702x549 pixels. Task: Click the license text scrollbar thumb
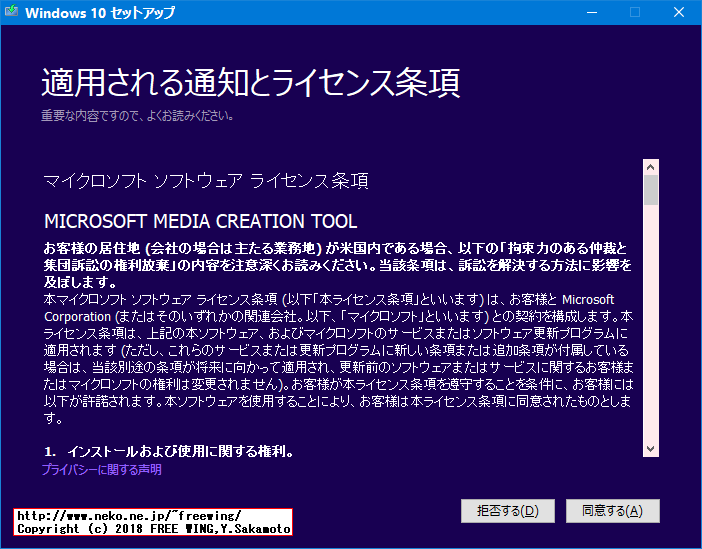point(651,190)
